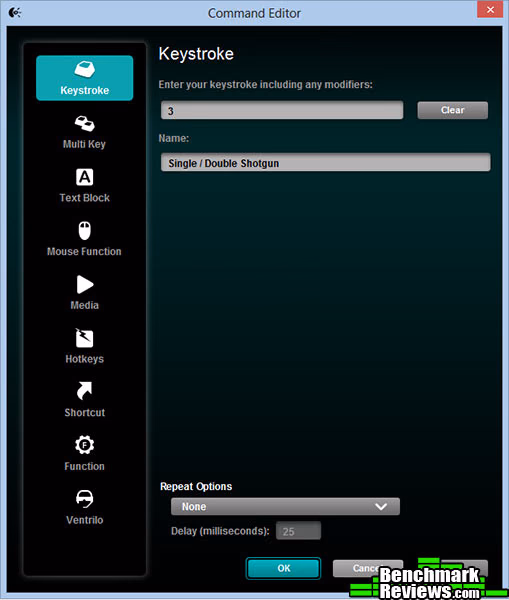Close the Command Editor window
Screen dimensions: 509x600
pyautogui.click(x=490, y=9)
